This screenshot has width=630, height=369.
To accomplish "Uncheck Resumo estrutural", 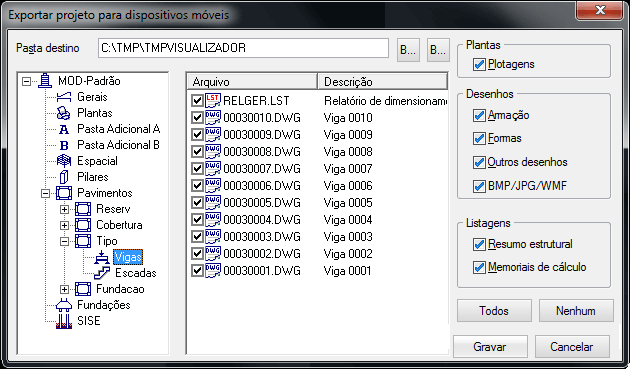I will pos(479,244).
